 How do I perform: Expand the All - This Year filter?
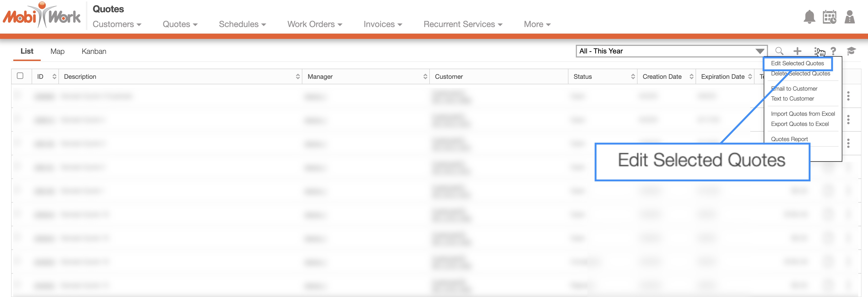[760, 51]
